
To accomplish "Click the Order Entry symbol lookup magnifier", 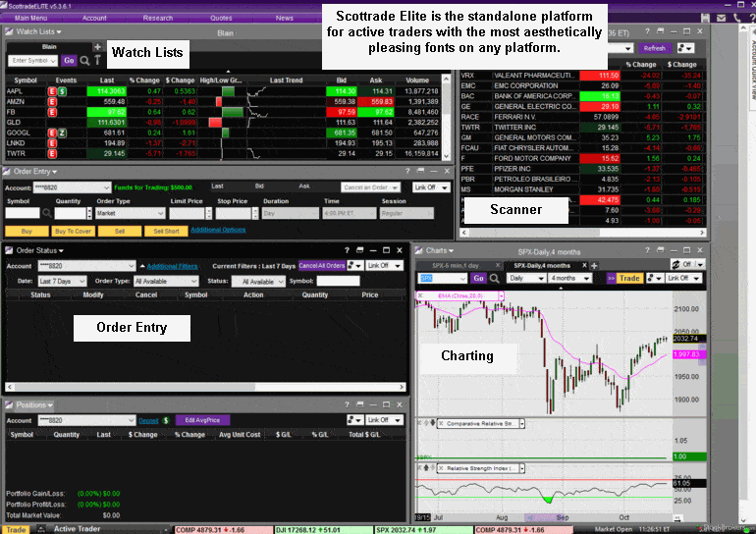I will pos(47,213).
